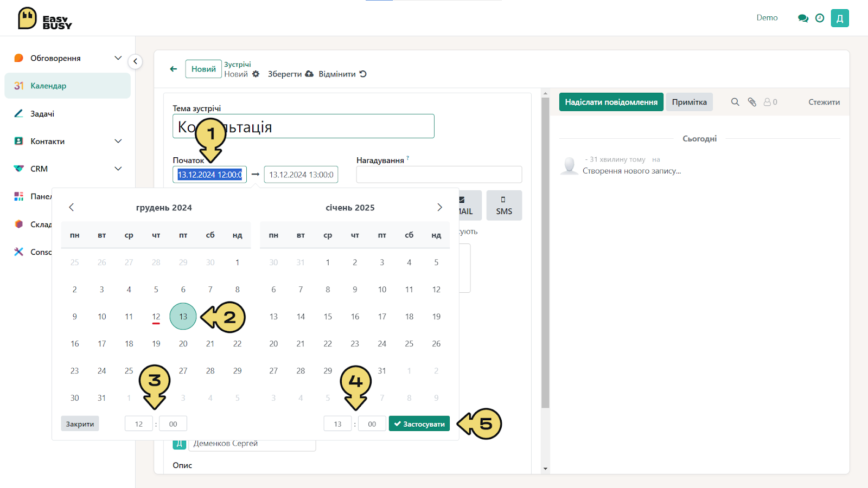Click the start minutes field beside 12
The image size is (868, 488).
click(173, 423)
